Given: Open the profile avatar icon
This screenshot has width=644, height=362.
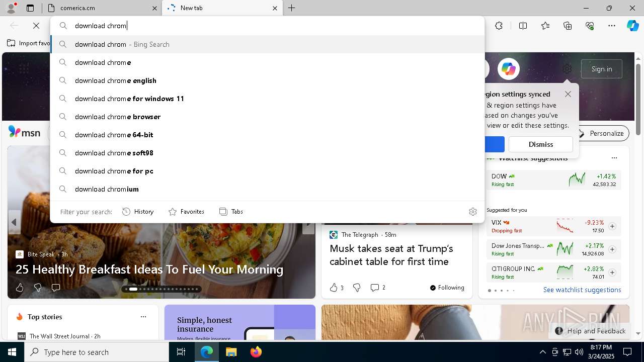Looking at the screenshot, I should point(11,8).
